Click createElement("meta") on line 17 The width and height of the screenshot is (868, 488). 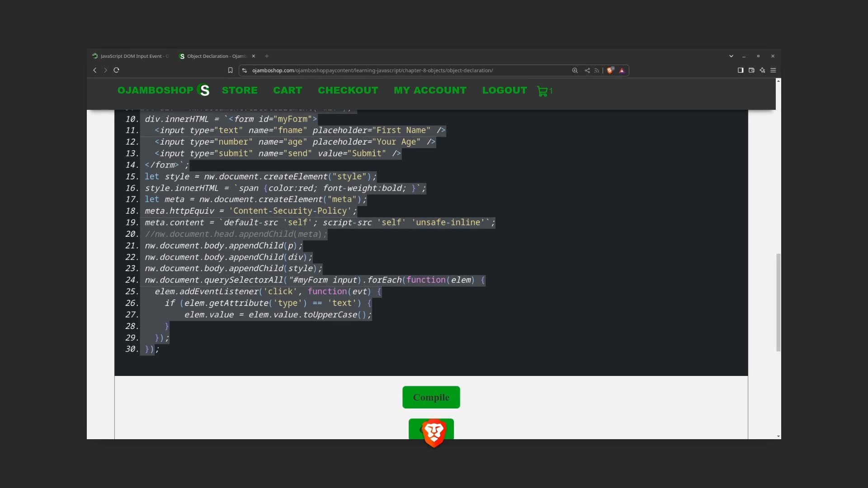pyautogui.click(x=310, y=199)
